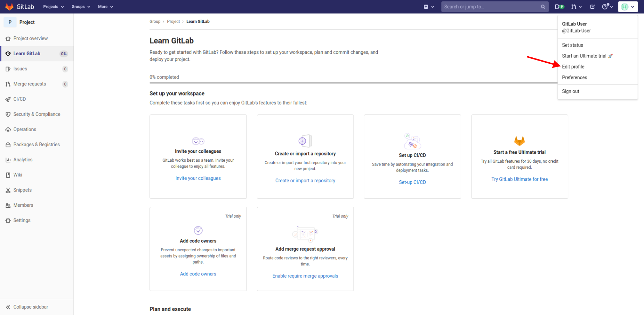Click Create repository plus illustration

[x=305, y=141]
